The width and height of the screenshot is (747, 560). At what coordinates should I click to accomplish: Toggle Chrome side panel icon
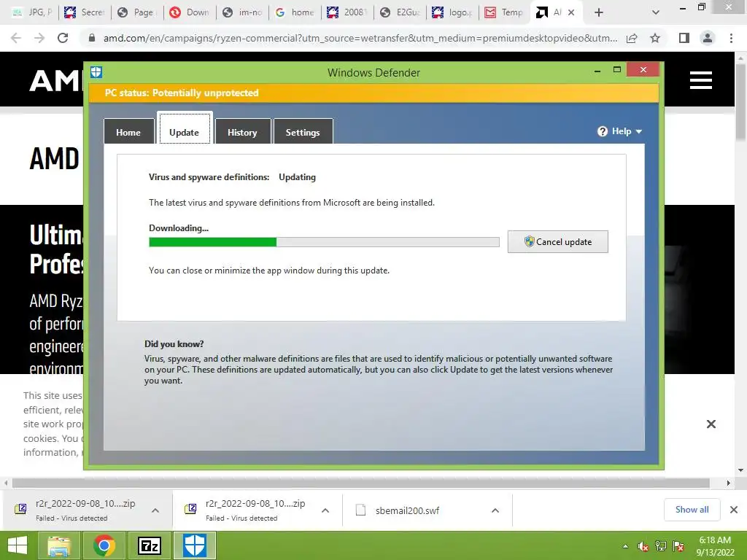coord(684,38)
